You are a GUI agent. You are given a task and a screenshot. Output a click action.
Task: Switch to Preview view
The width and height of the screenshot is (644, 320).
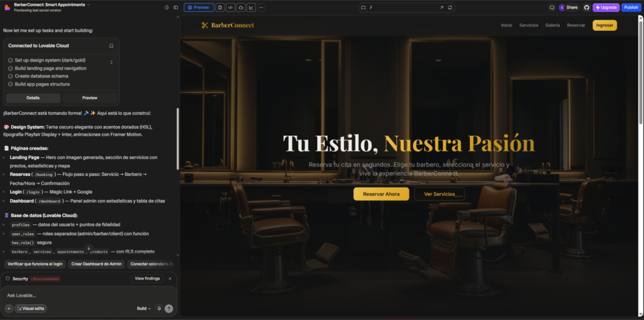click(199, 8)
